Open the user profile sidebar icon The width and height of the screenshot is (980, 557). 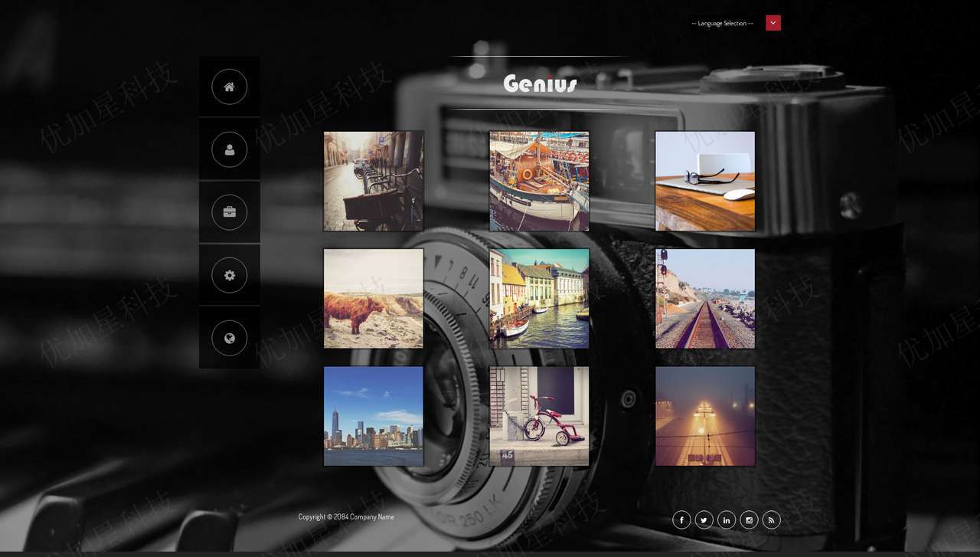(230, 149)
